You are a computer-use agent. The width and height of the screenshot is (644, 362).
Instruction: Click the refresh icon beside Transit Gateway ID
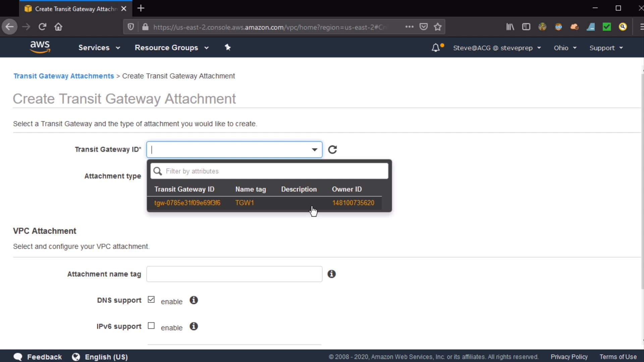332,149
